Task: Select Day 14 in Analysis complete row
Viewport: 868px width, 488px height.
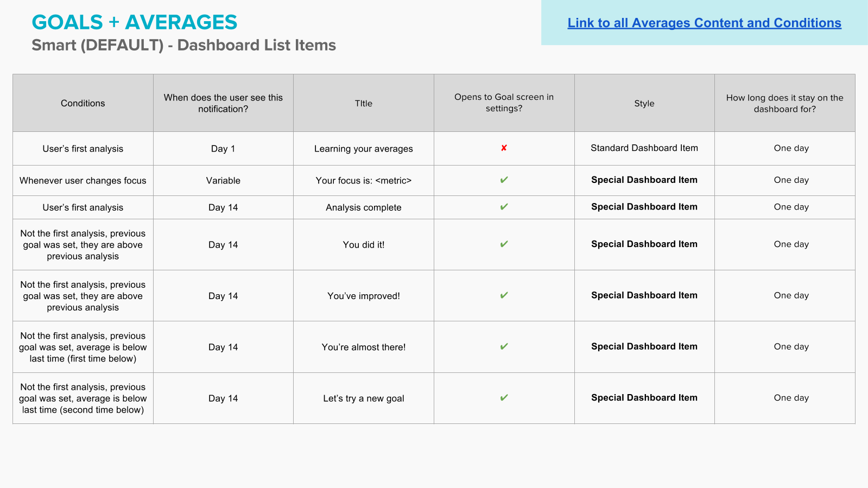Action: point(223,207)
